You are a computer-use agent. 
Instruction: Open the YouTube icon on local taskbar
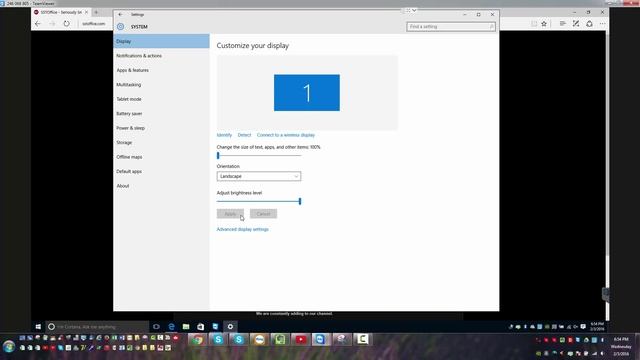(300, 340)
